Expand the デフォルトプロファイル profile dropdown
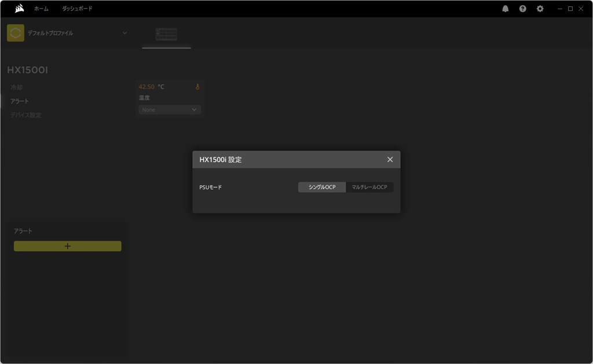 [x=125, y=33]
